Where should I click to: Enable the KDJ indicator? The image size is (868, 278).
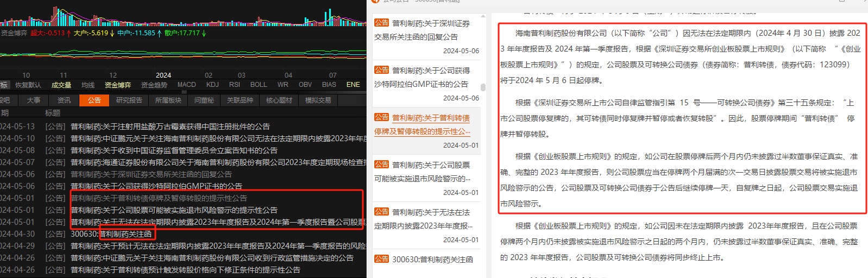(x=212, y=85)
